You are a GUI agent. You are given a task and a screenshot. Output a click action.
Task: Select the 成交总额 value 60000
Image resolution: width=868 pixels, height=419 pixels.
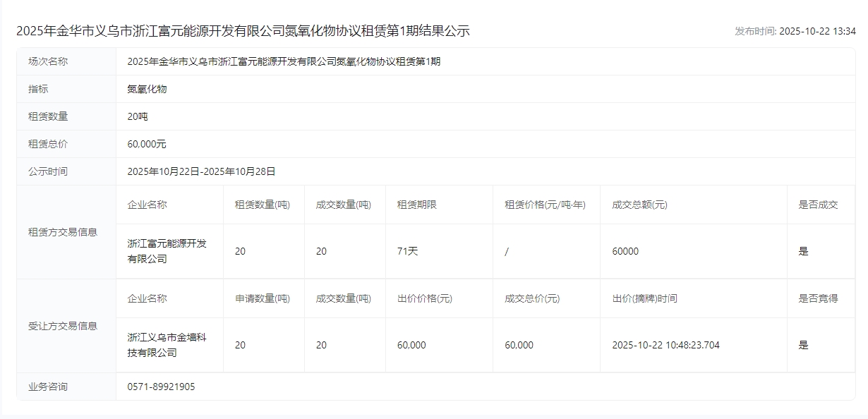[x=625, y=251]
